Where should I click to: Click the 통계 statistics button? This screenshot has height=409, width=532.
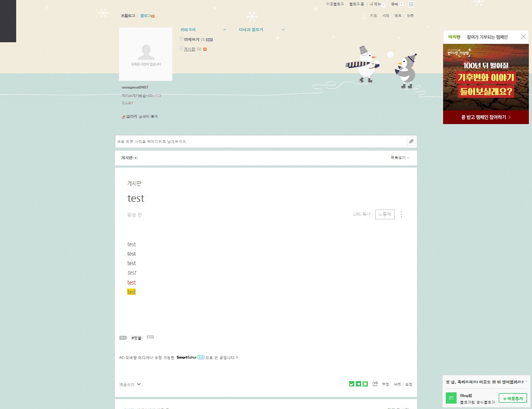pyautogui.click(x=385, y=214)
